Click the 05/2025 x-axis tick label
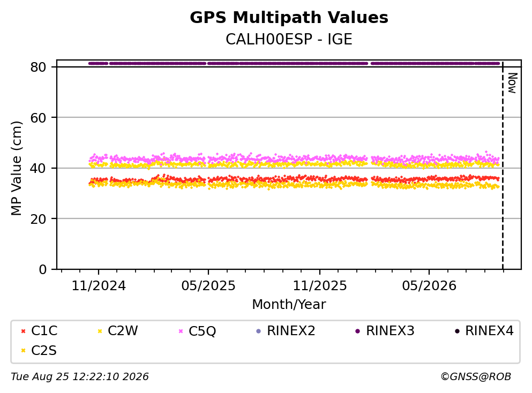Screen dimensions: 532x393 pos(208,286)
